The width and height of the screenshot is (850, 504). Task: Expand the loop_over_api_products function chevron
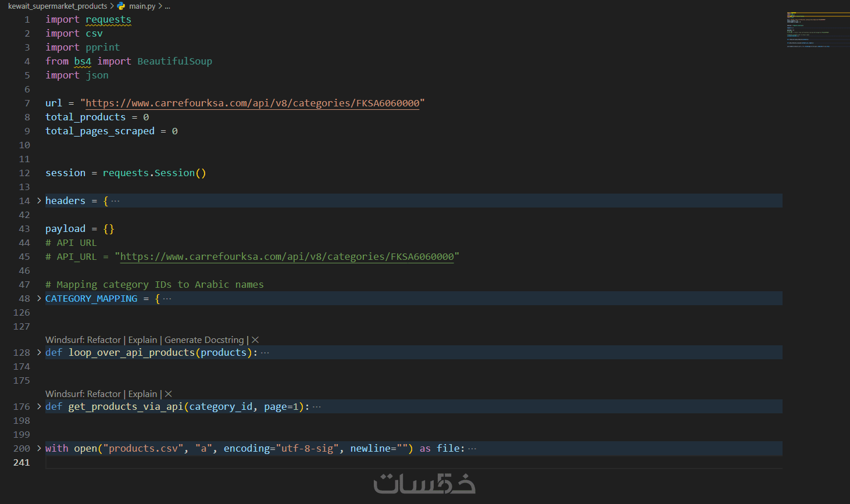[x=39, y=352]
